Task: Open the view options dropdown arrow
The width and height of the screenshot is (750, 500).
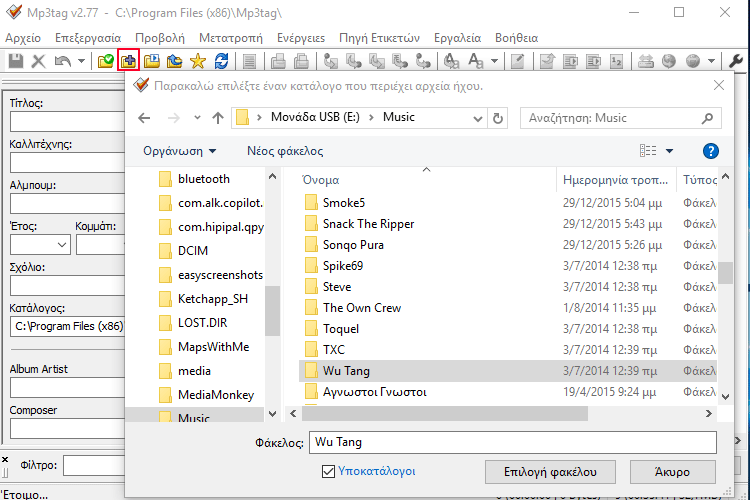Action: click(670, 151)
